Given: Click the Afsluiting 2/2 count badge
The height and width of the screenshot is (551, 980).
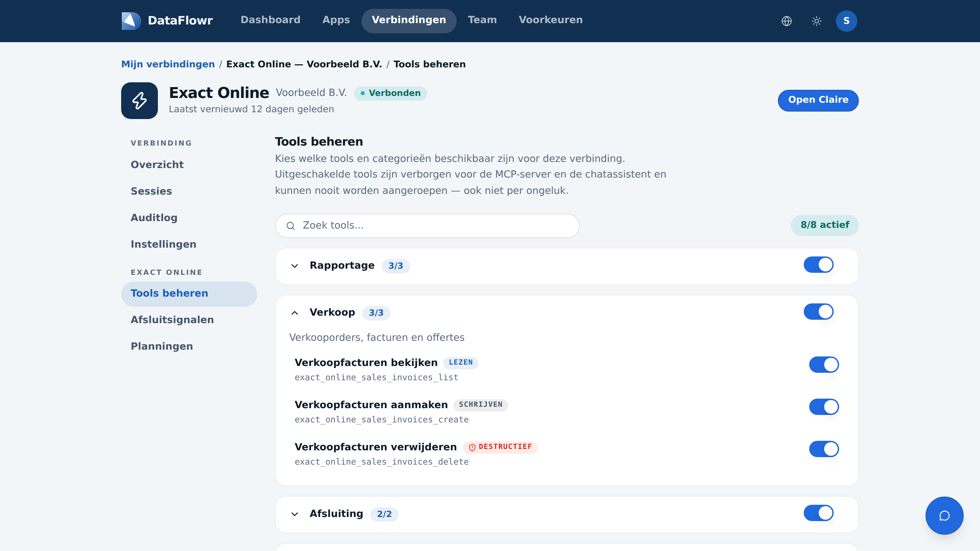Looking at the screenshot, I should [x=384, y=515].
